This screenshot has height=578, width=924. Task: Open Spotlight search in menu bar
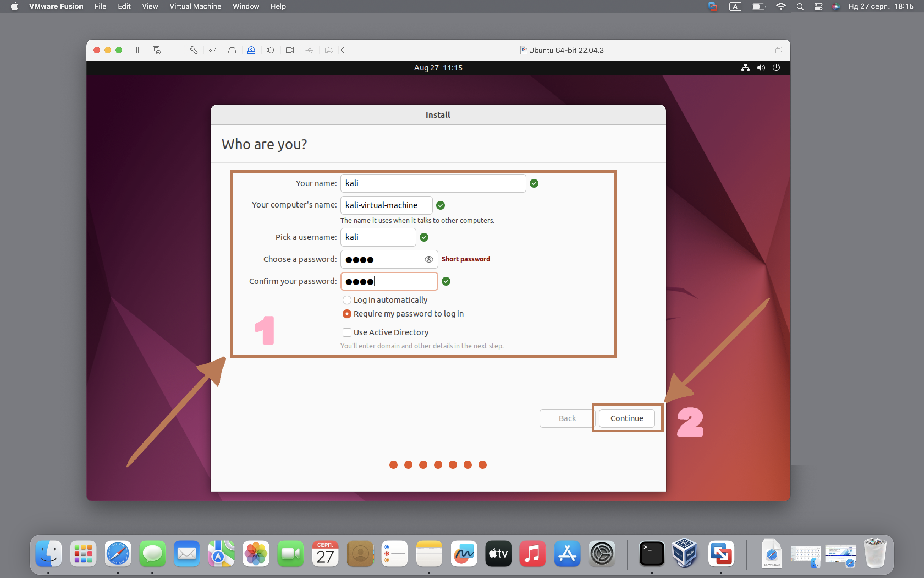click(x=800, y=7)
